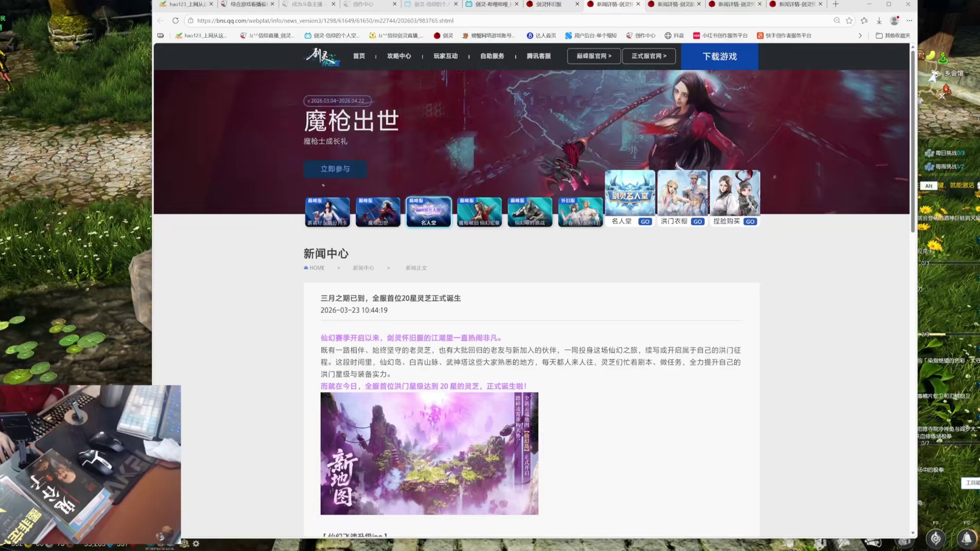Open 攻略中心 in site navigation
The height and width of the screenshot is (551, 980).
(399, 56)
